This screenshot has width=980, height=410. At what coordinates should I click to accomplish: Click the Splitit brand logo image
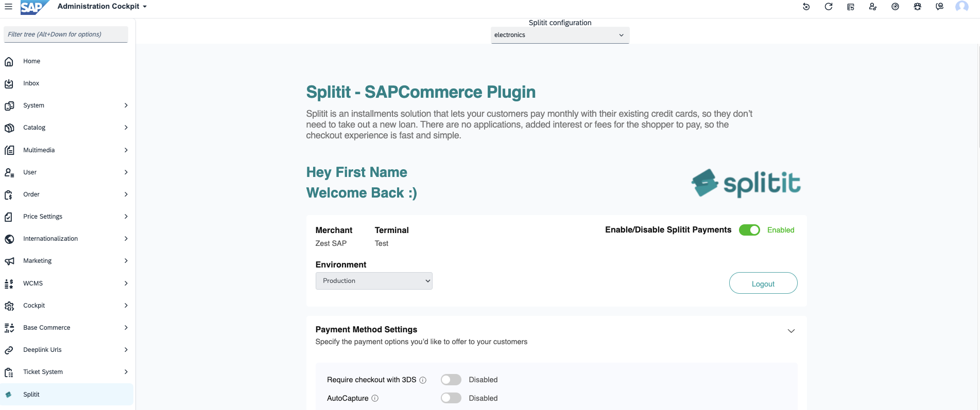point(746,184)
